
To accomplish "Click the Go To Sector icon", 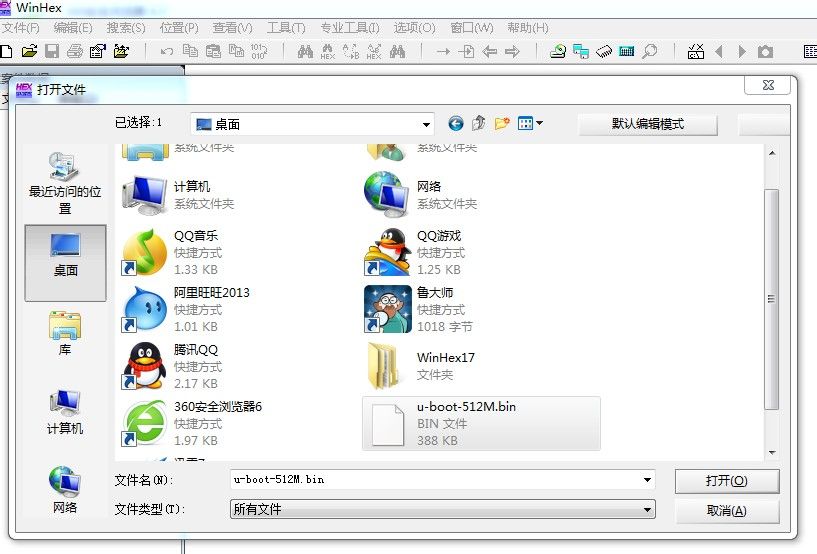I will pyautogui.click(x=466, y=51).
